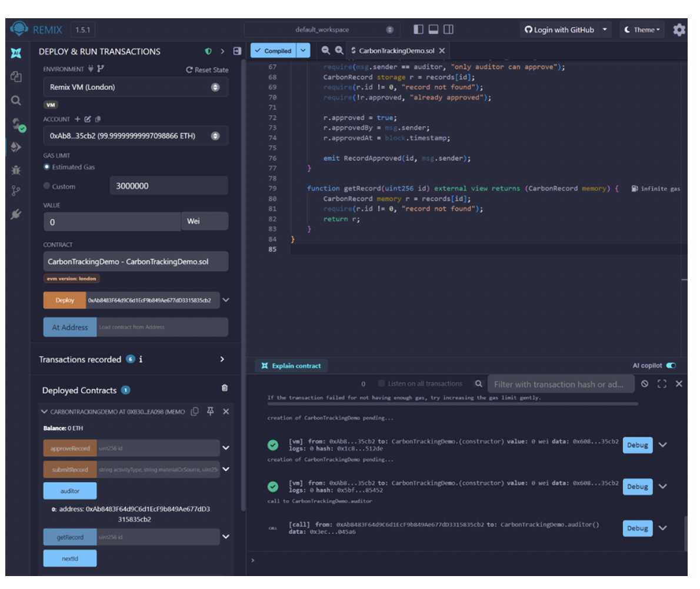Expand the auditor call log details
Image resolution: width=700 pixels, height=589 pixels.
(x=663, y=528)
